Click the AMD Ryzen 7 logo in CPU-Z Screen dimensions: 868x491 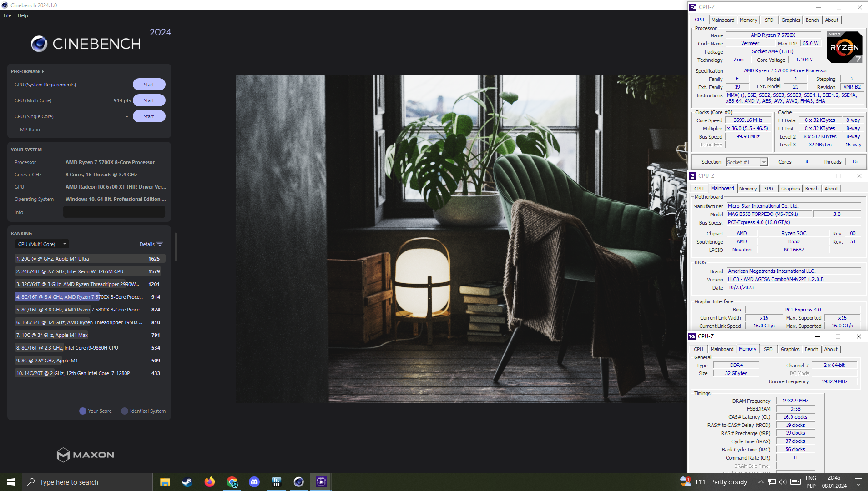point(844,47)
